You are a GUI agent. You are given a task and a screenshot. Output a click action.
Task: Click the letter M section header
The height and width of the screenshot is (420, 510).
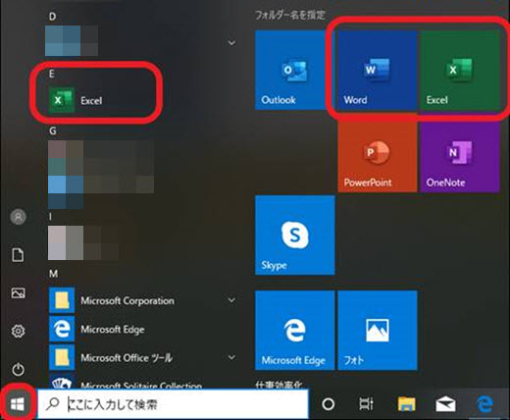53,273
